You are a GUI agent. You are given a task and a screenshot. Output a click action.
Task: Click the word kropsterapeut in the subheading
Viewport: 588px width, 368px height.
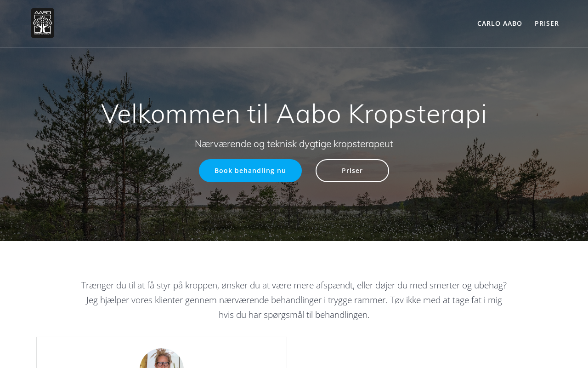click(363, 144)
